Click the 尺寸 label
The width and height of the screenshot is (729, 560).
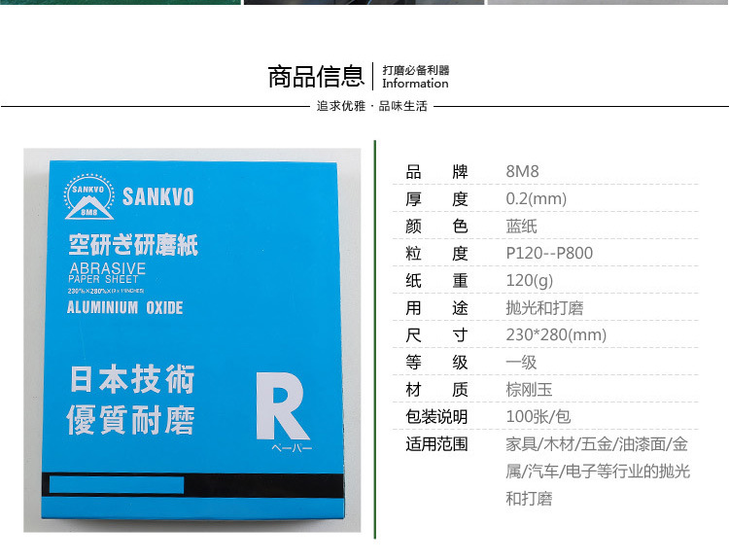[436, 334]
